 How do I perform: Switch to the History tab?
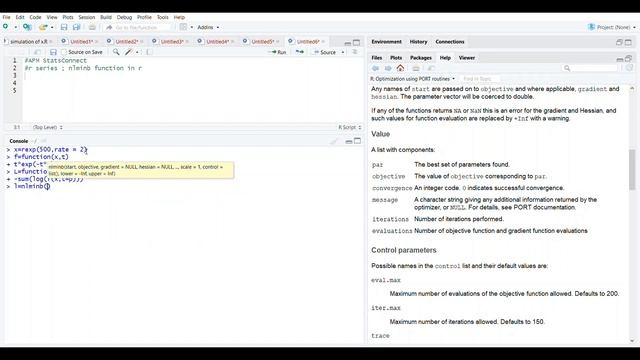[418, 42]
